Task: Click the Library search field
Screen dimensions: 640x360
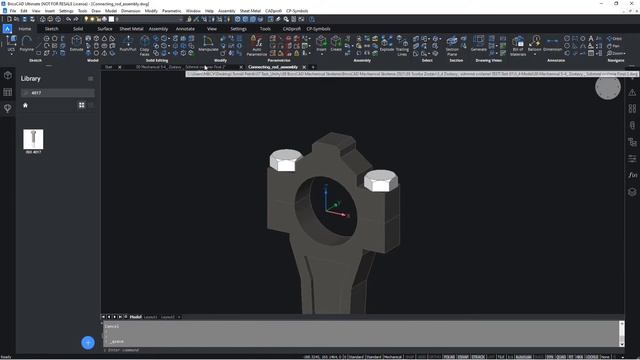Action: (x=58, y=93)
